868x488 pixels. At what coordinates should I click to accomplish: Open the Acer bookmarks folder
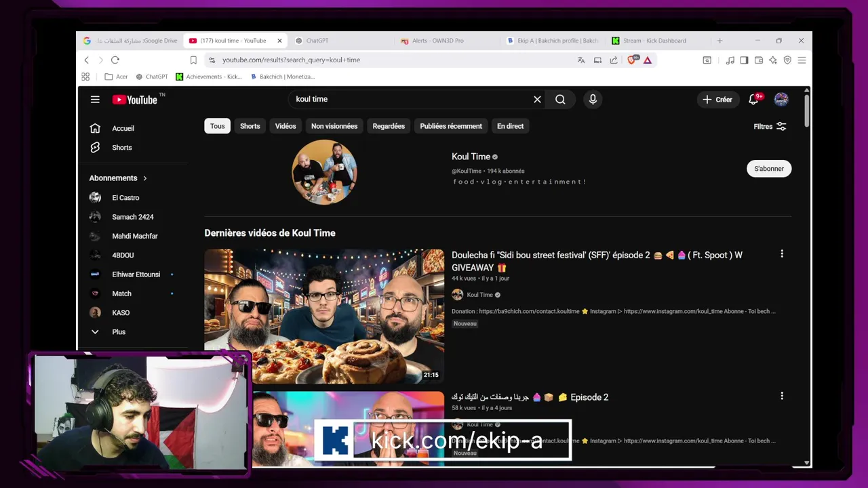[x=116, y=77]
